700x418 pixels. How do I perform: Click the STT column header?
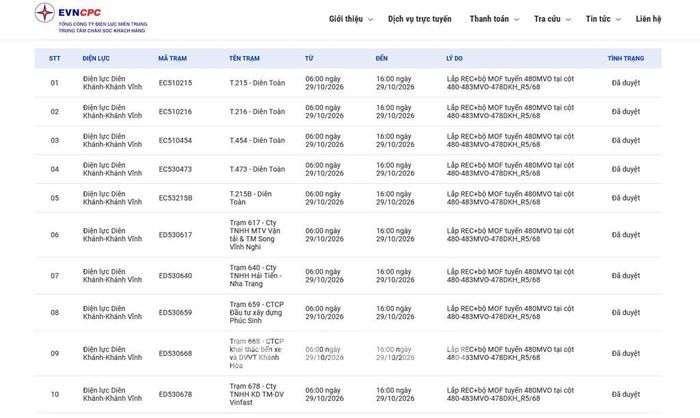point(54,59)
